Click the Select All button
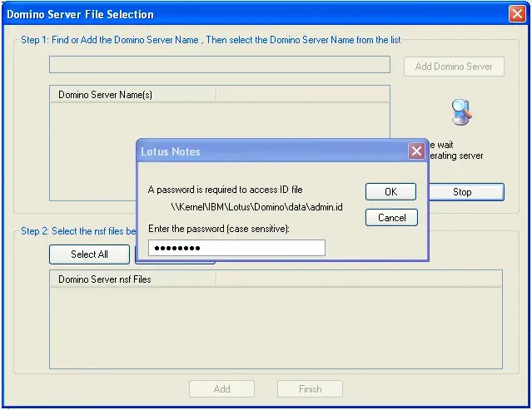Screen dimensions: 532x410 tap(89, 254)
